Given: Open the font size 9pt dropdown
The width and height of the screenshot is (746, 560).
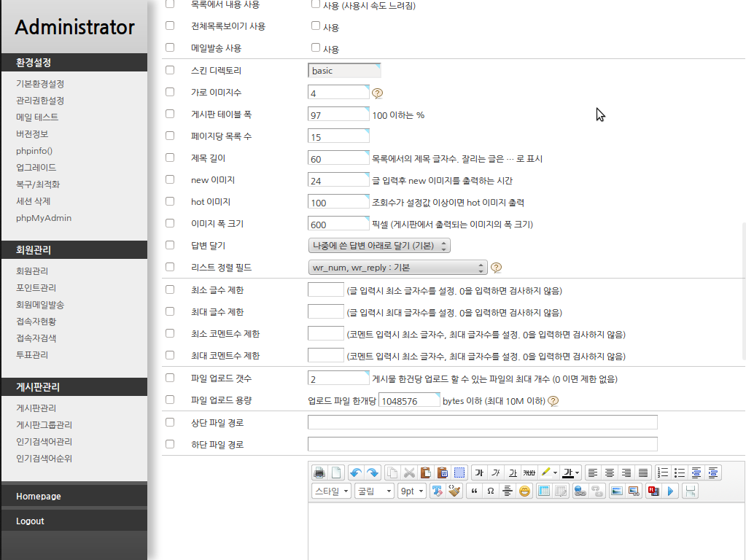Looking at the screenshot, I should 412,491.
